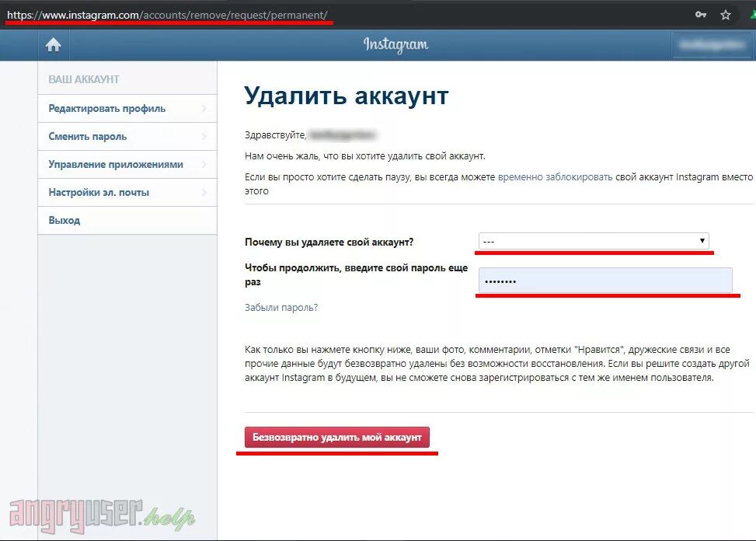
Task: Click the Нам очень жаль sentence
Action: (365, 156)
